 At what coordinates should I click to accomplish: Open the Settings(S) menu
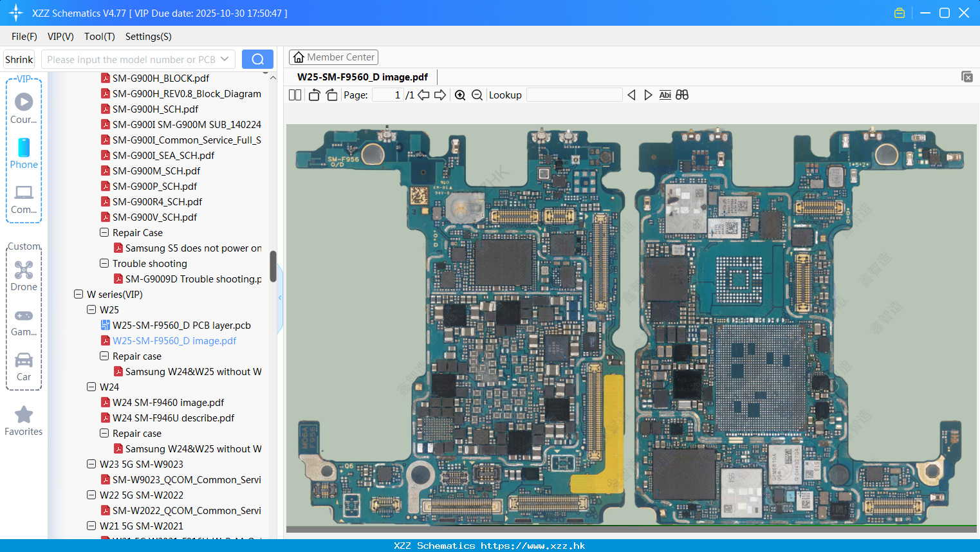click(149, 37)
